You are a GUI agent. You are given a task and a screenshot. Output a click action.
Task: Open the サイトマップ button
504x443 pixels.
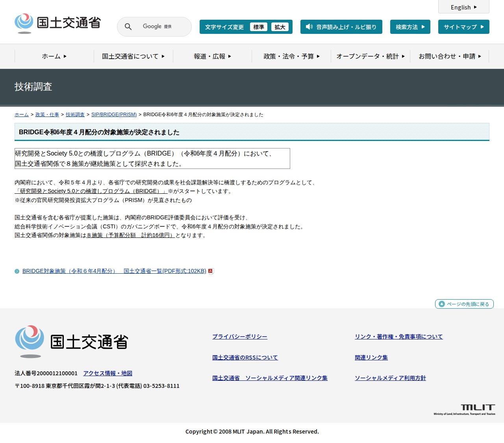(x=463, y=27)
